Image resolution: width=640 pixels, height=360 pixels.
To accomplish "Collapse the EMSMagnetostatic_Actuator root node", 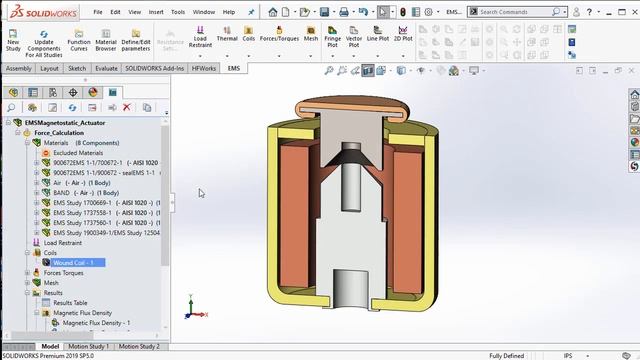I will (x=8, y=122).
